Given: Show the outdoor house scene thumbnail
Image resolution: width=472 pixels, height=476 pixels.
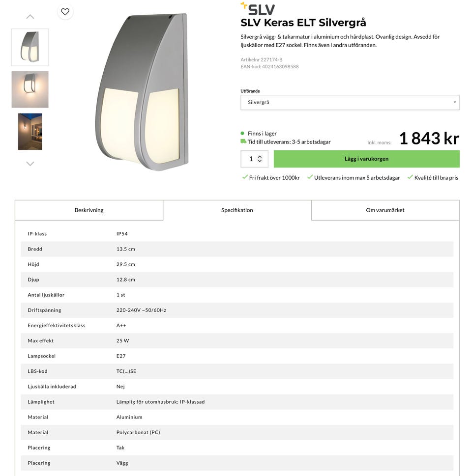Looking at the screenshot, I should (30, 132).
